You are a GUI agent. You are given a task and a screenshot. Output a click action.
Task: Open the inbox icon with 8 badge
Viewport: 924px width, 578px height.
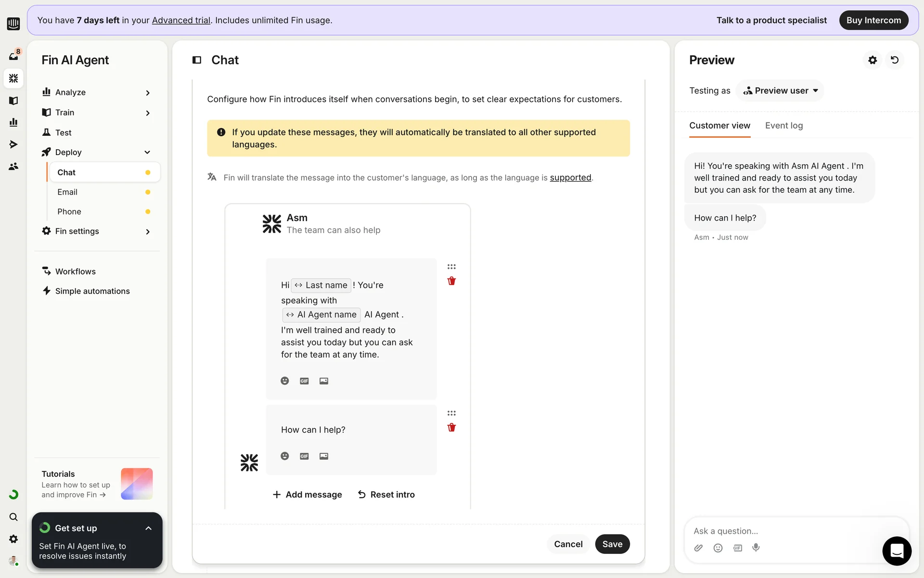(x=13, y=56)
